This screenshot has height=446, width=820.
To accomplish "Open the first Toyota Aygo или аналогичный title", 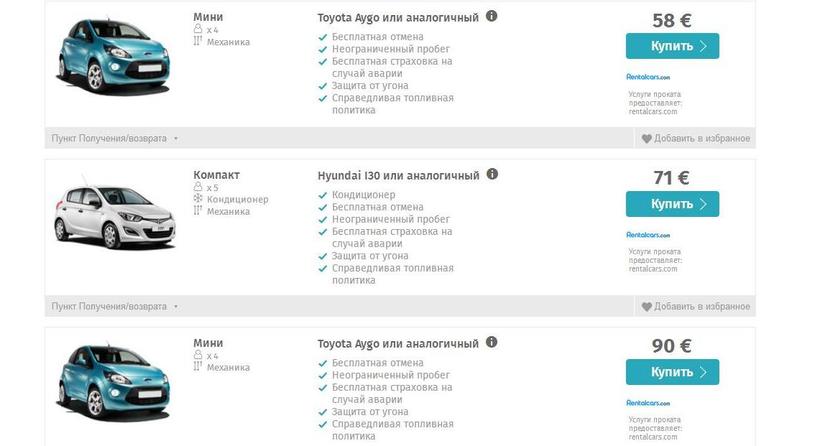I will [398, 18].
